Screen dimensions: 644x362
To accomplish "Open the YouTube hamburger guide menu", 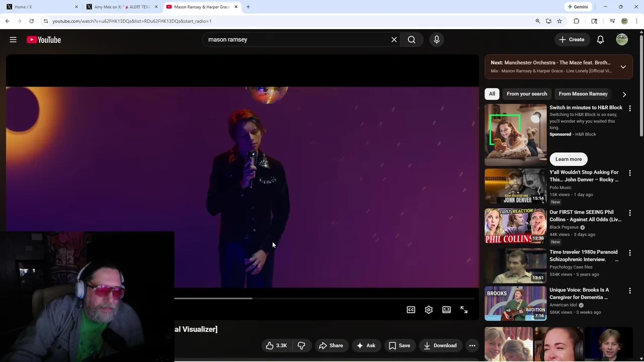I will coord(13,40).
